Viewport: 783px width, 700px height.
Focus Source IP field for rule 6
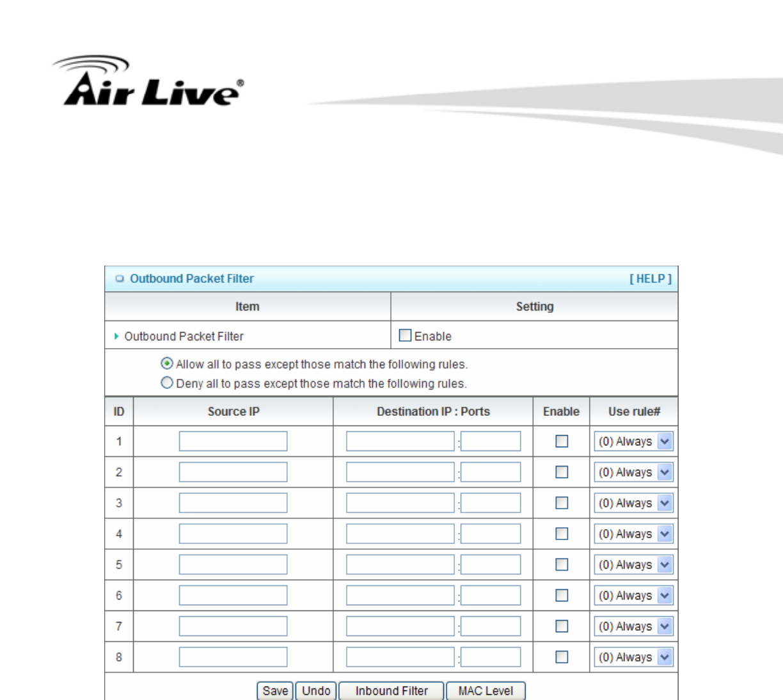pyautogui.click(x=233, y=595)
